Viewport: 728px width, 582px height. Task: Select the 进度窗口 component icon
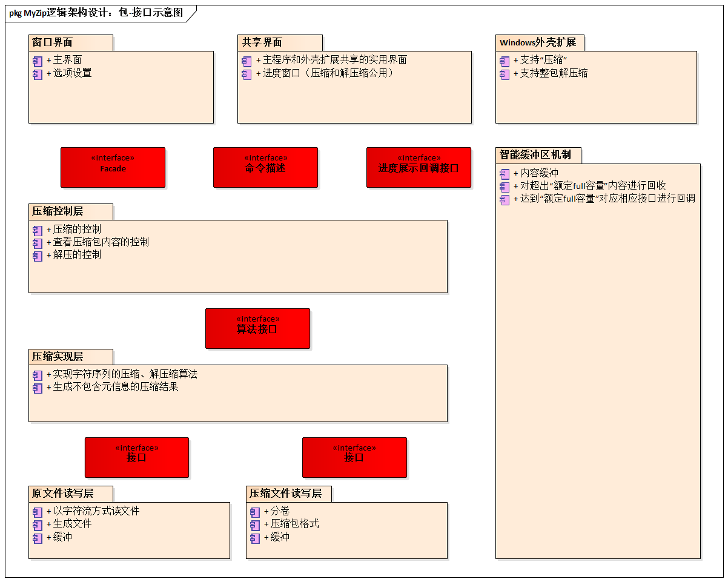pyautogui.click(x=247, y=74)
